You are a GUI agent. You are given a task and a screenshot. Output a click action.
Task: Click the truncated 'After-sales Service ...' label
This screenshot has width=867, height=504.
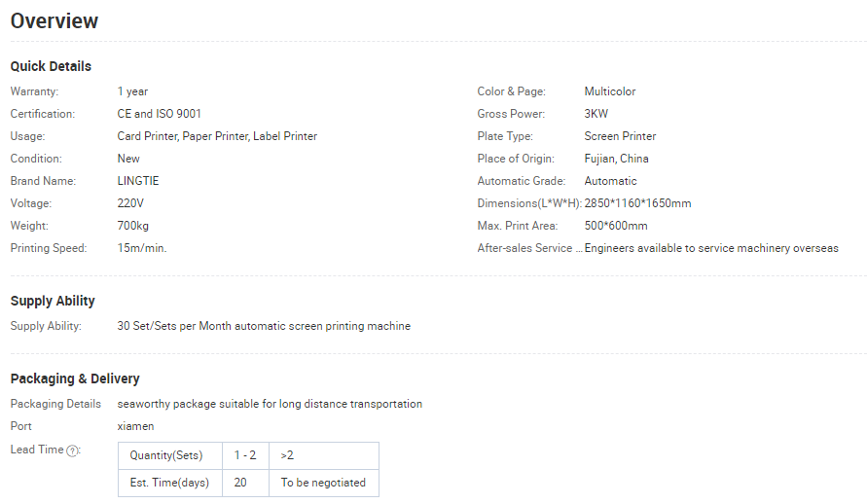(x=529, y=248)
